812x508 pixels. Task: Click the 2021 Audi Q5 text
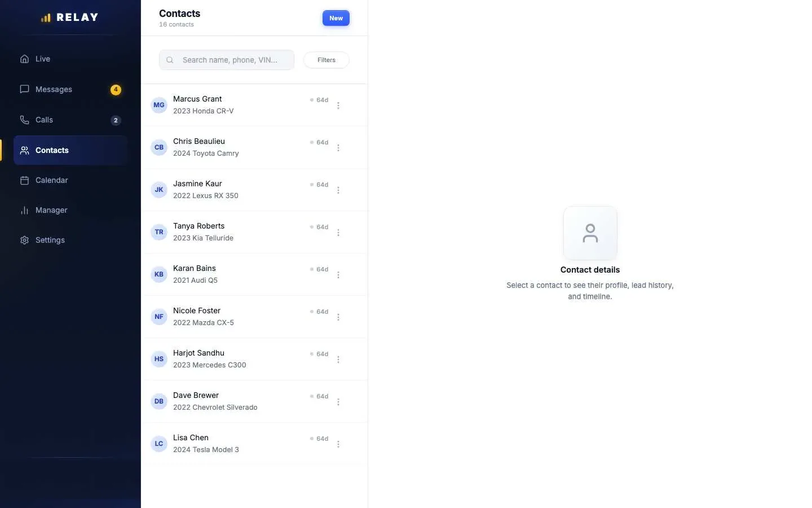tap(195, 281)
